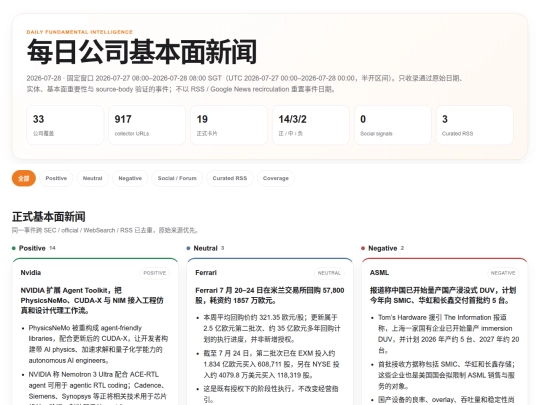Click the NEGATIVE badge on ASML card
This screenshot has height=405, width=540.
(503, 273)
